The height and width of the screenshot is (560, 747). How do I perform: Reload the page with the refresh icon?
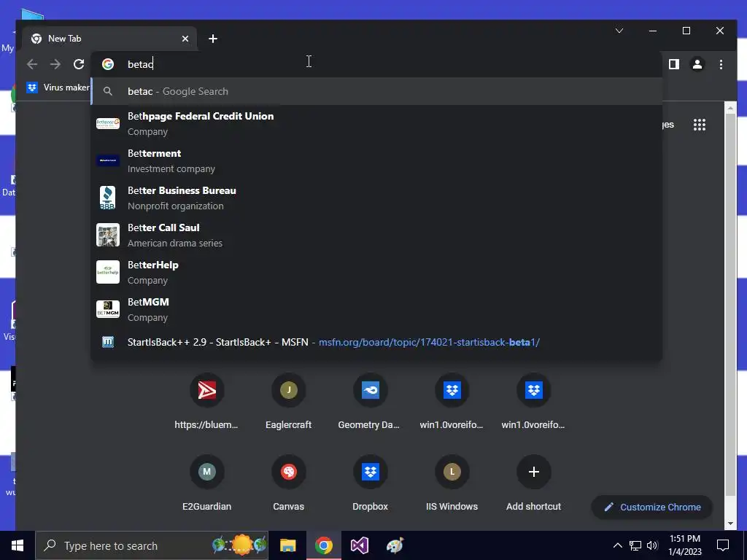click(79, 64)
